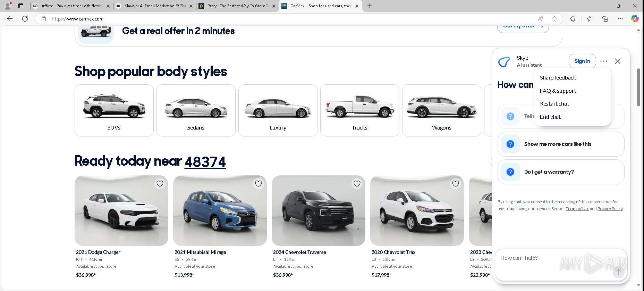The image size is (644, 291).
Task: Open Read aloud in the address bar
Action: pyautogui.click(x=541, y=19)
